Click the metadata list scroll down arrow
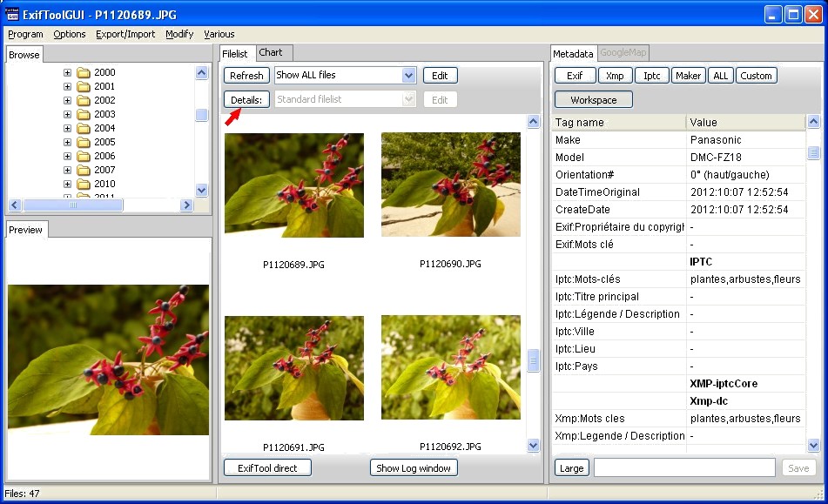828x504 pixels. (x=814, y=446)
